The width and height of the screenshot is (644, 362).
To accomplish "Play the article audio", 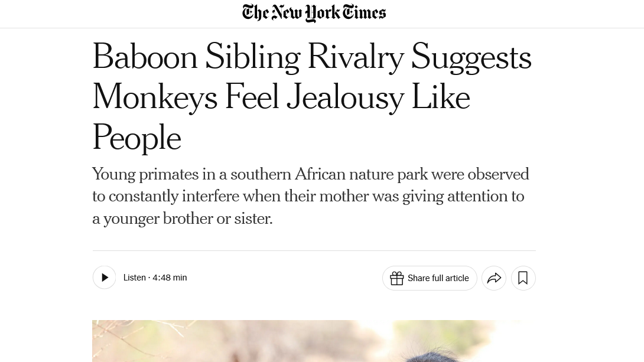I will pos(105,278).
